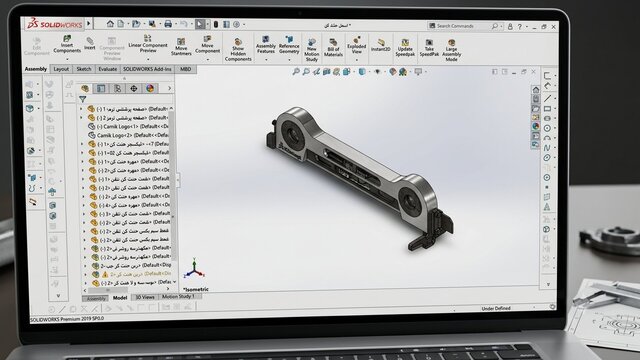This screenshot has height=360, width=640.
Task: Click the feature tree horizontal scrollbar
Action: (108, 289)
